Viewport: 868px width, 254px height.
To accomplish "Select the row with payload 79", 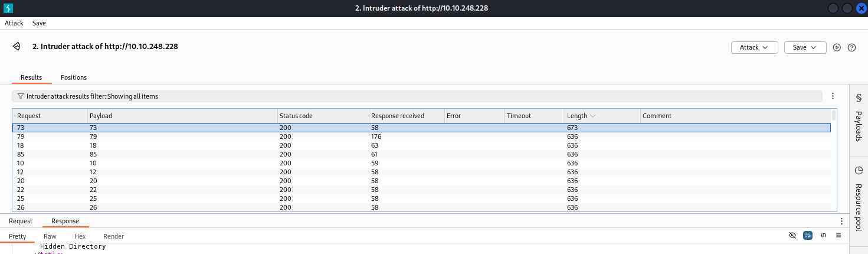I will click(421, 136).
